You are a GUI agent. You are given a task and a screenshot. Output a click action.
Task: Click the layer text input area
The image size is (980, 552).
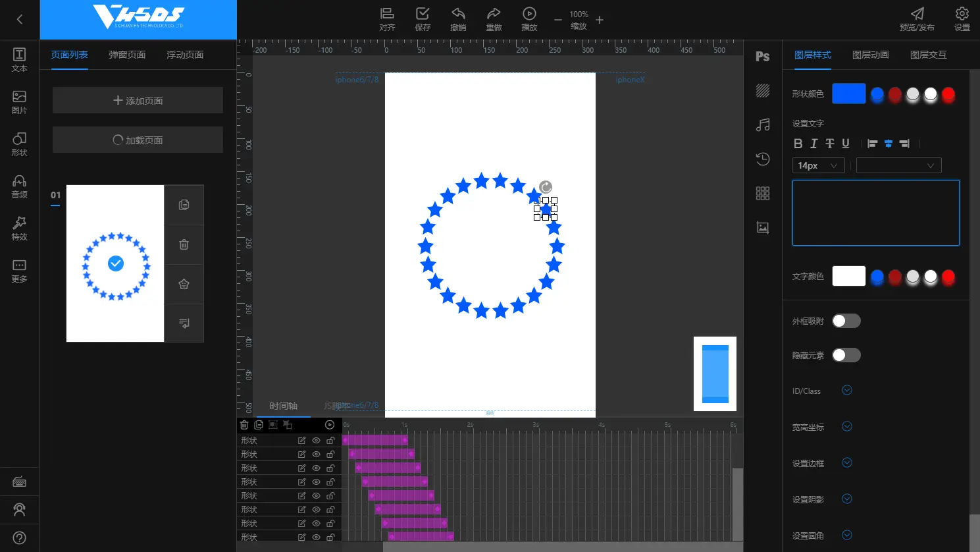point(876,213)
